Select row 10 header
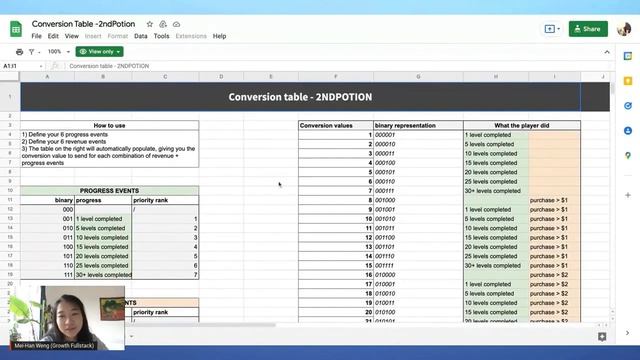 pos(10,191)
